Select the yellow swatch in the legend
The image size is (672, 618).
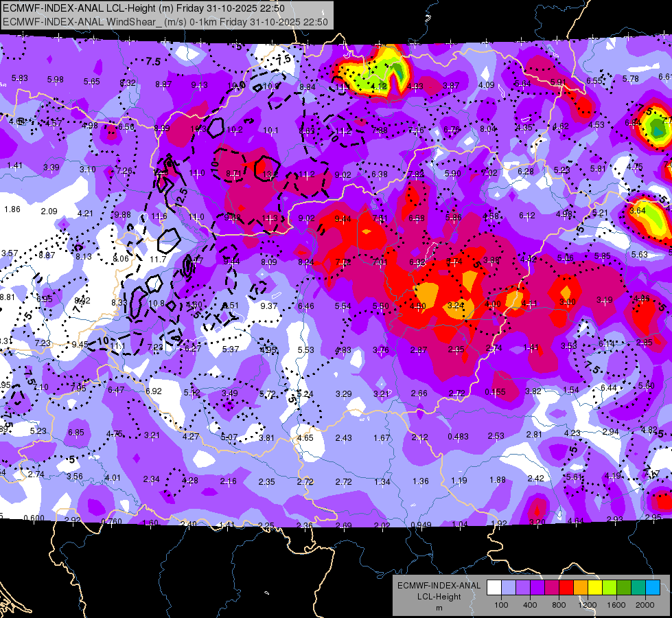pos(595,587)
